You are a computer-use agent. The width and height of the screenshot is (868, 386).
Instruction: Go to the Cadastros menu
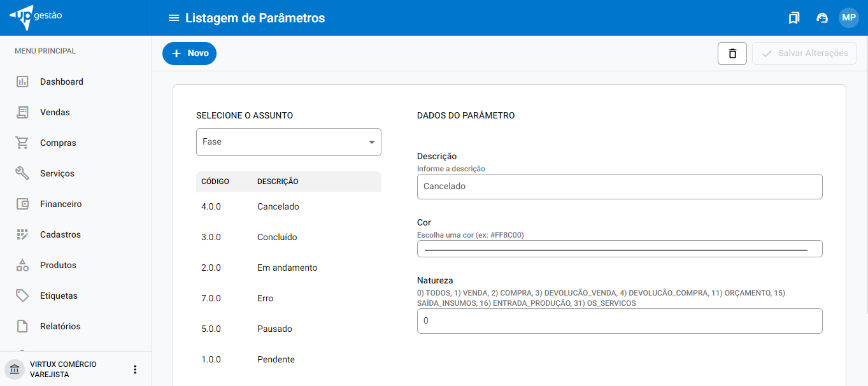click(60, 234)
